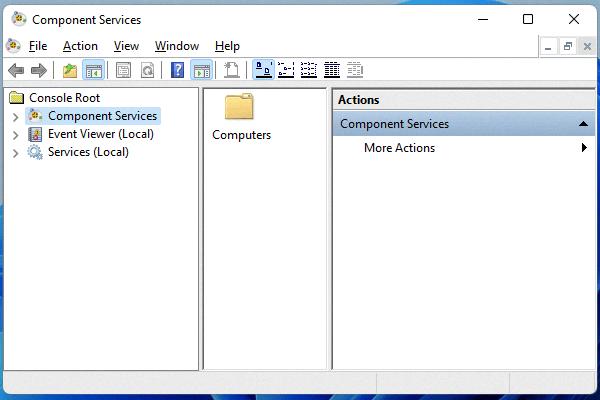
Task: Expand the Services (Local) tree node
Action: click(15, 153)
